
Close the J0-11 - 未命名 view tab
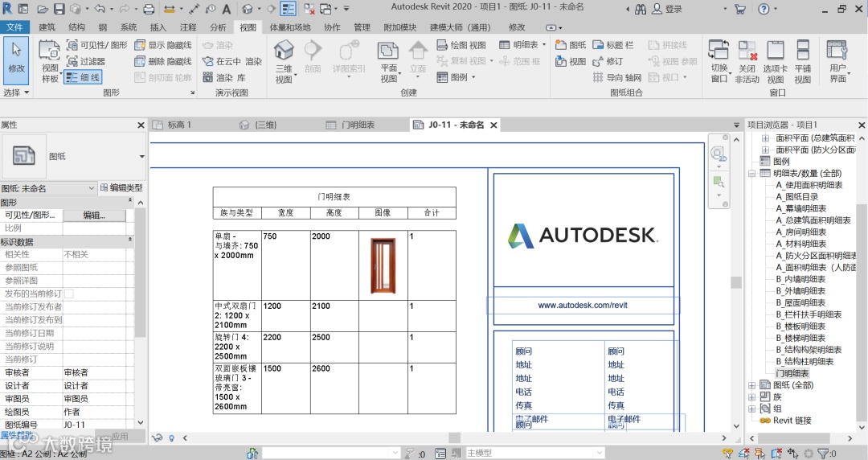click(493, 125)
